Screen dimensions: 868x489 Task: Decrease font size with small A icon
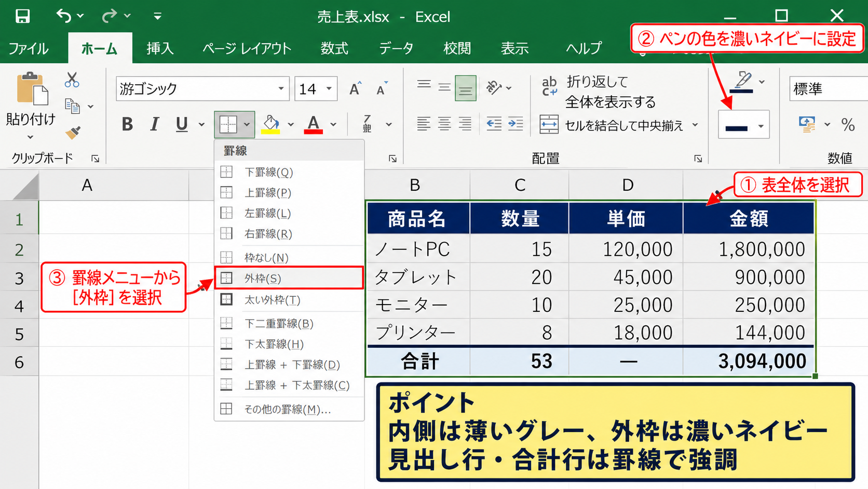click(382, 88)
